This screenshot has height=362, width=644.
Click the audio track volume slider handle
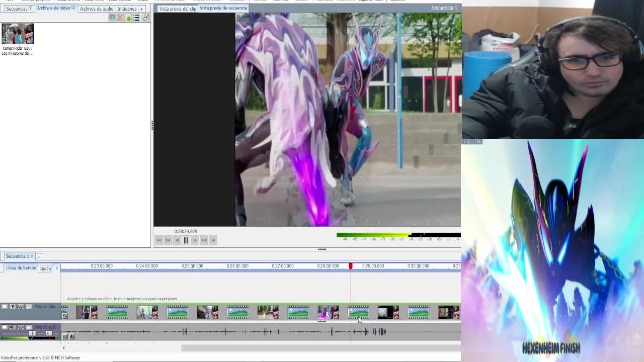(x=32, y=333)
